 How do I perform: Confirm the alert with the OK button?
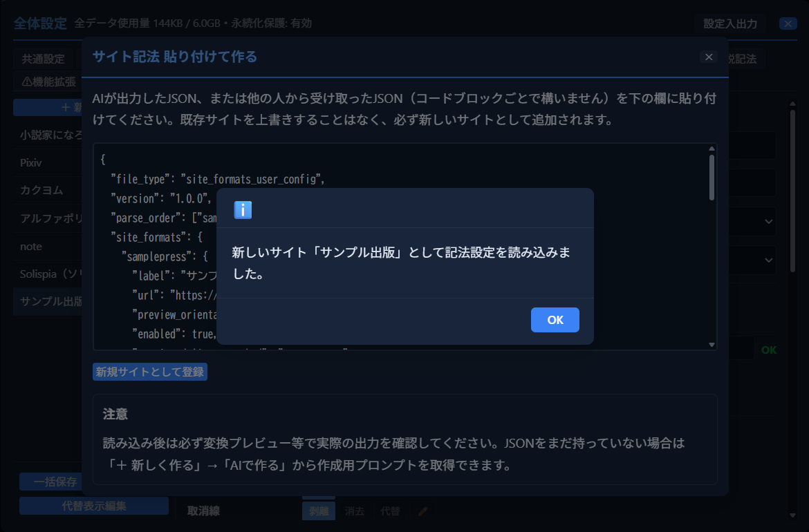(x=555, y=320)
